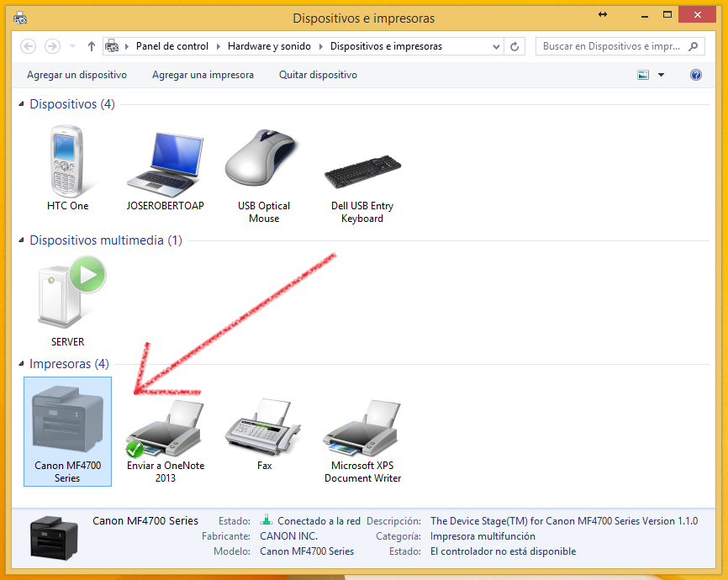Viewport: 728px width, 580px height.
Task: Minimize the Dispositivos e impresoras window
Action: (645, 15)
